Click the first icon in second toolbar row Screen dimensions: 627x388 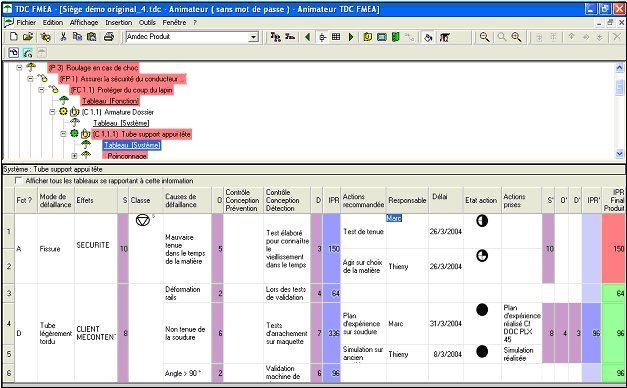point(14,52)
